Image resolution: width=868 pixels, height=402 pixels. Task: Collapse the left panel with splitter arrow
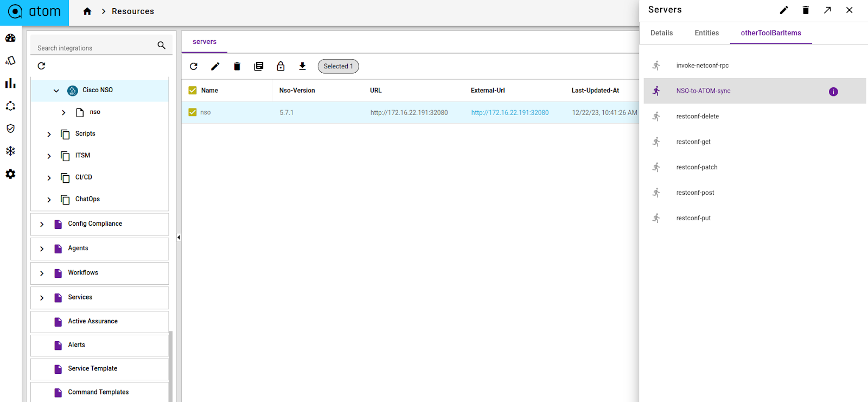(178, 237)
